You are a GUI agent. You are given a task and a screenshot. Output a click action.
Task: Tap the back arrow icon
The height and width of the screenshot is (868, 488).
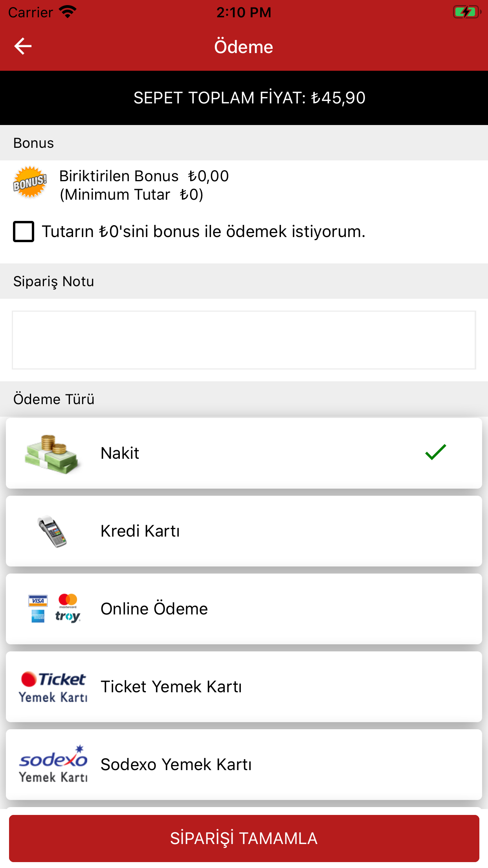(23, 46)
